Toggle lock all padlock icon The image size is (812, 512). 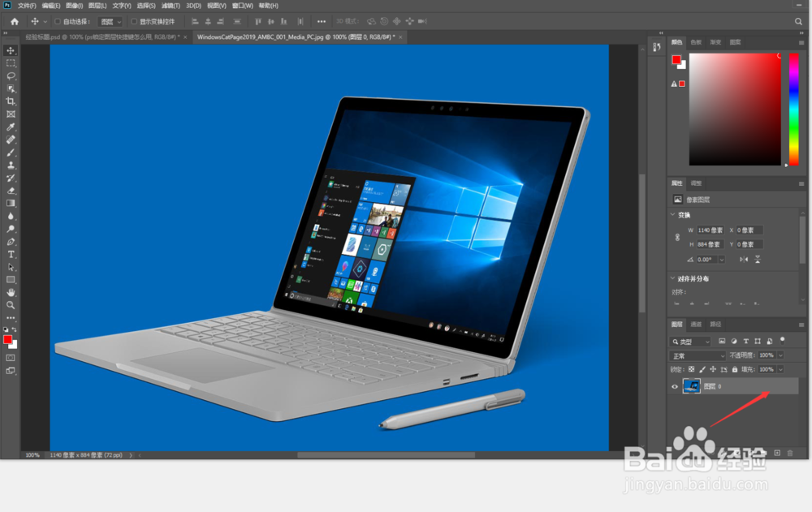pyautogui.click(x=735, y=369)
